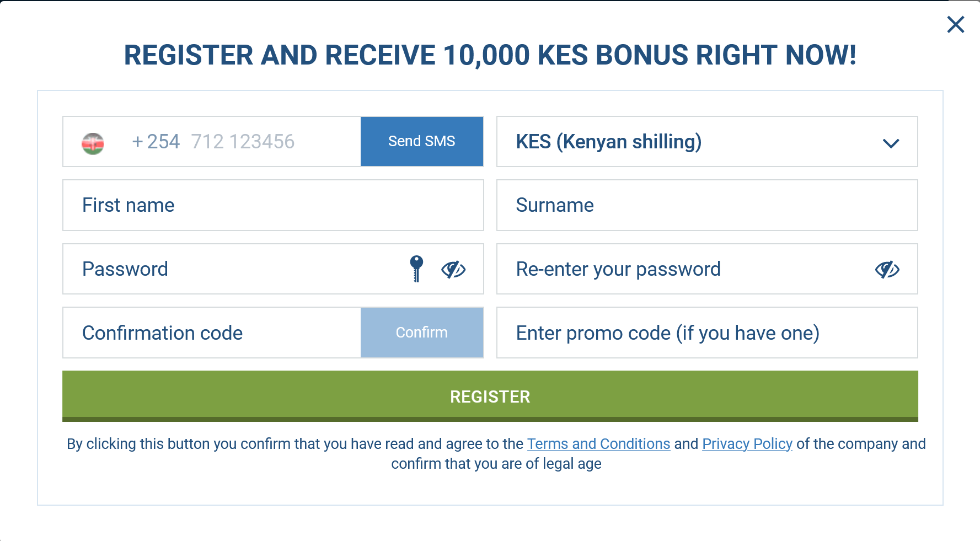Screen dimensions: 980x541
Task: Show re-entered password with eye icon
Action: [x=887, y=269]
